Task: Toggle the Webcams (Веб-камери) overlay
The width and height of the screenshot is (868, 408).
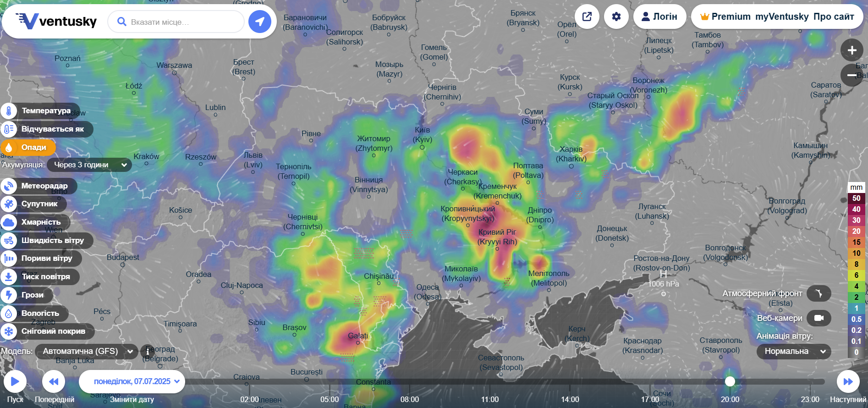Action: pos(819,318)
